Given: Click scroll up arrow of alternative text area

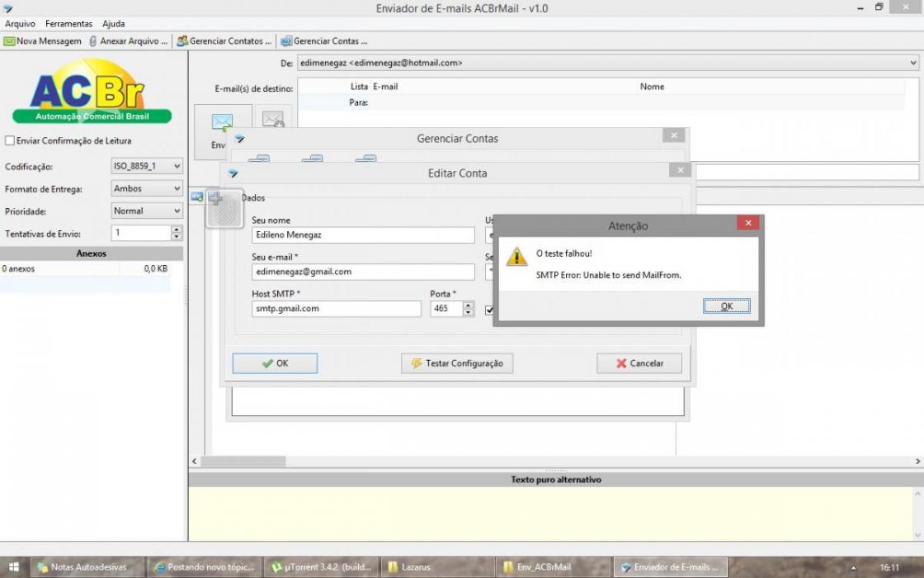Looking at the screenshot, I should 918,492.
